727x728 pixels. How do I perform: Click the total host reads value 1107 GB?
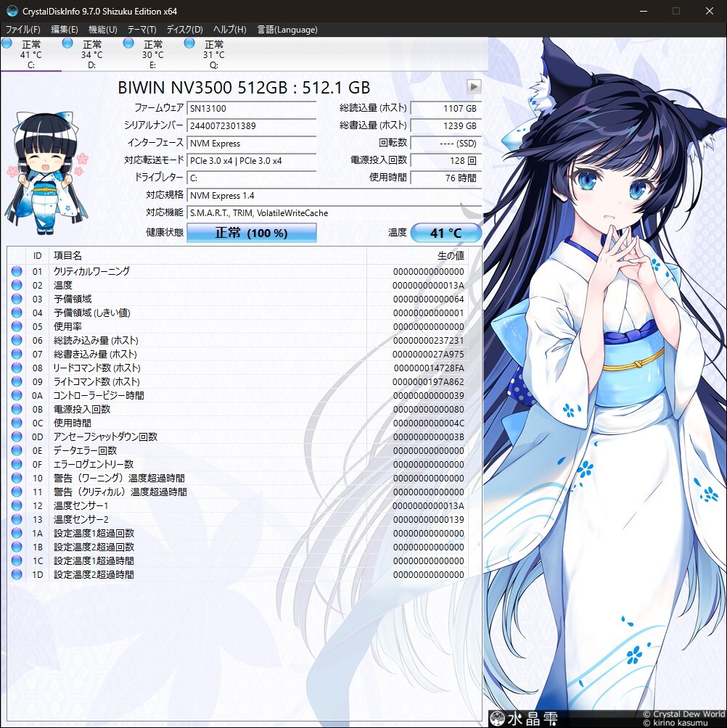pos(446,108)
